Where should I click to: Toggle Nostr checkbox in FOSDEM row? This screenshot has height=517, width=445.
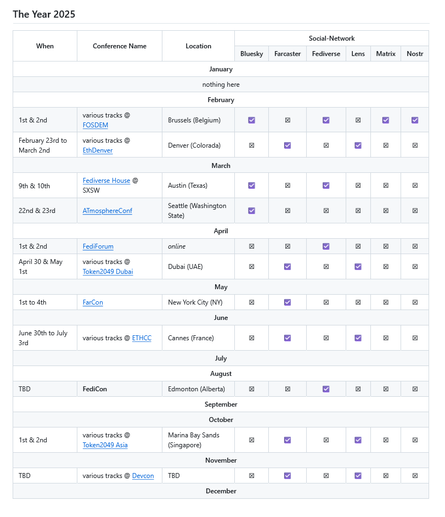point(415,120)
